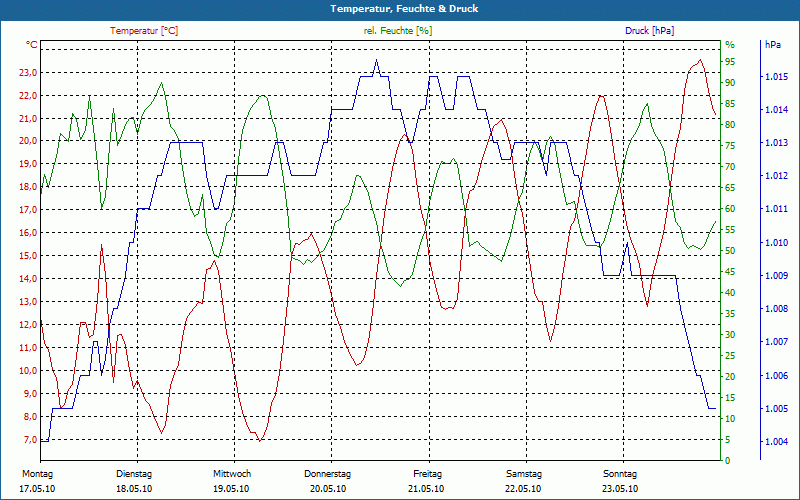Click the '7,0' temperature axis value
The height and width of the screenshot is (500, 800).
30,439
